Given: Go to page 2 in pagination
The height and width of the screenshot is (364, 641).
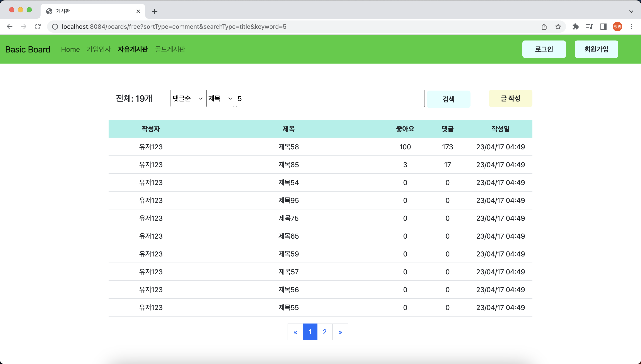Looking at the screenshot, I should click(x=325, y=332).
